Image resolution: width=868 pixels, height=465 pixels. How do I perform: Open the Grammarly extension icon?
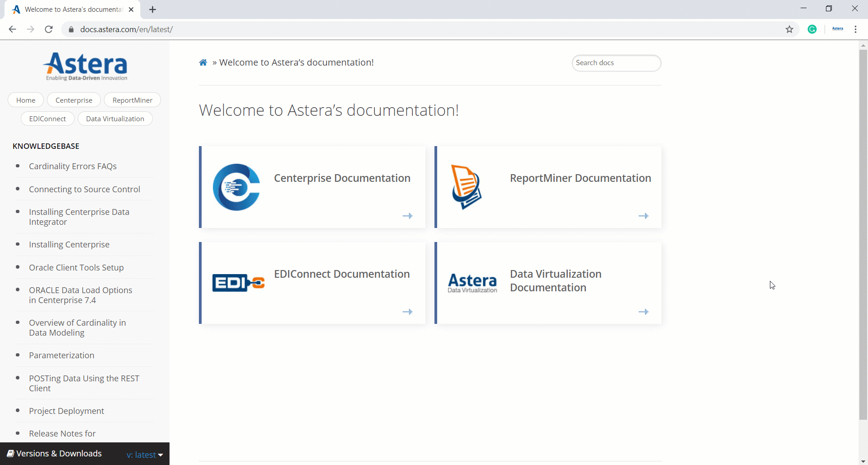click(812, 29)
